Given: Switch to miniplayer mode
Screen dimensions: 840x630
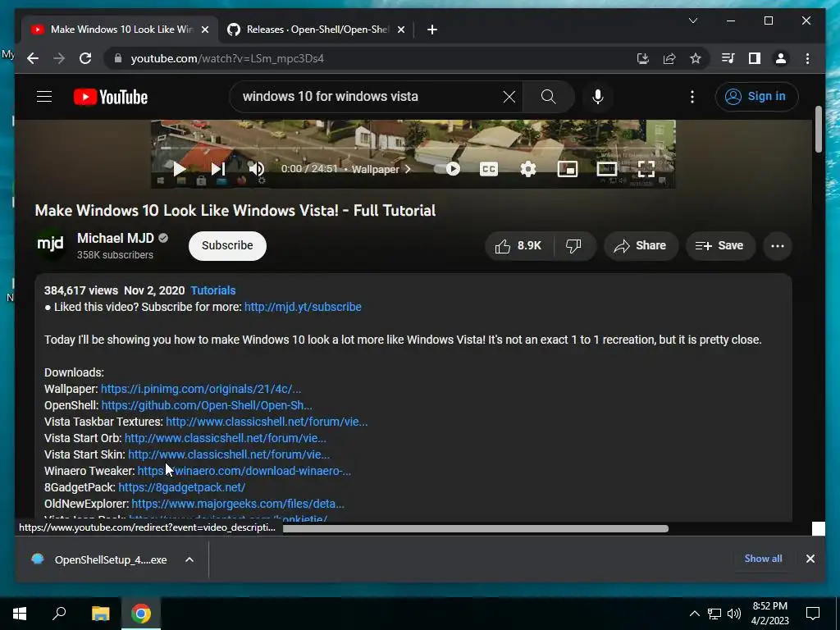Looking at the screenshot, I should tap(568, 169).
